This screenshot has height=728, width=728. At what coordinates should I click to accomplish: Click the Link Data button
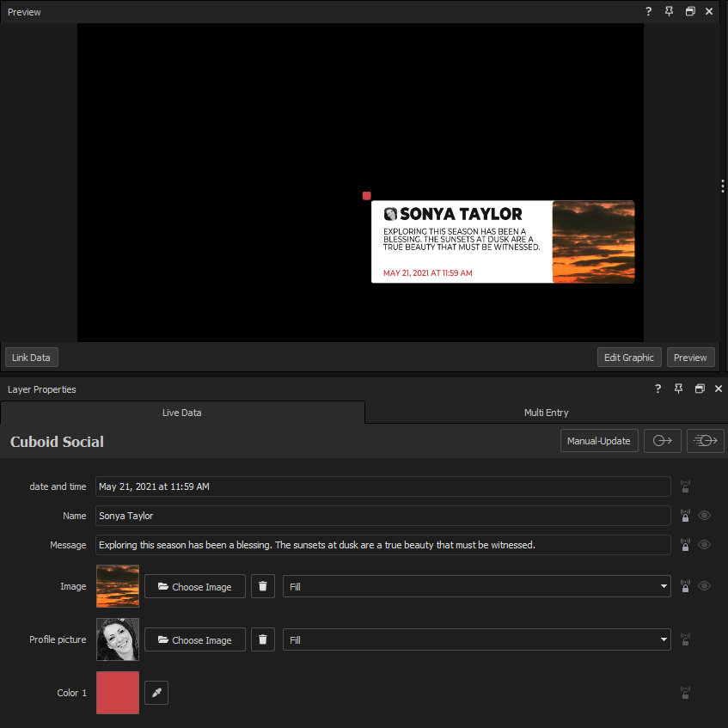pos(31,358)
